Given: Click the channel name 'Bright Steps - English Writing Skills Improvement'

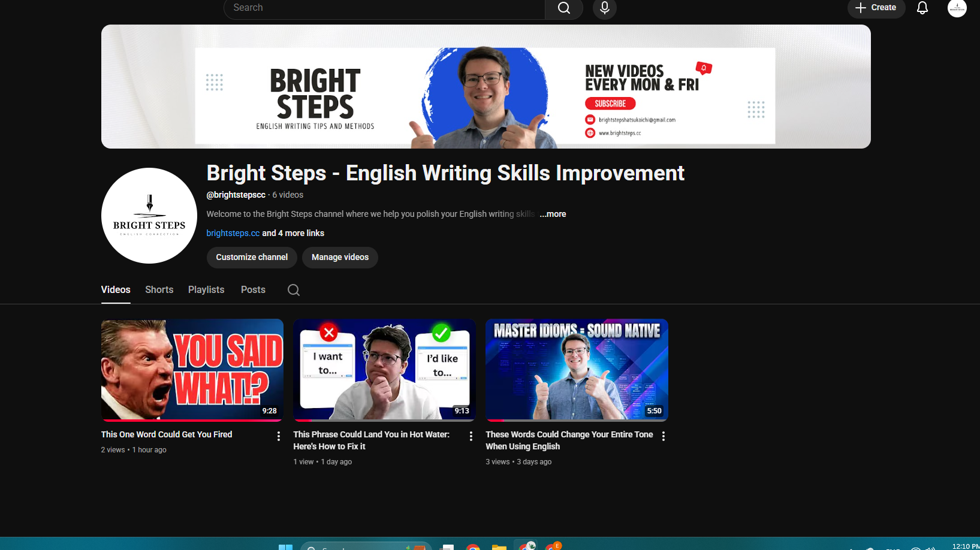Looking at the screenshot, I should 445,173.
